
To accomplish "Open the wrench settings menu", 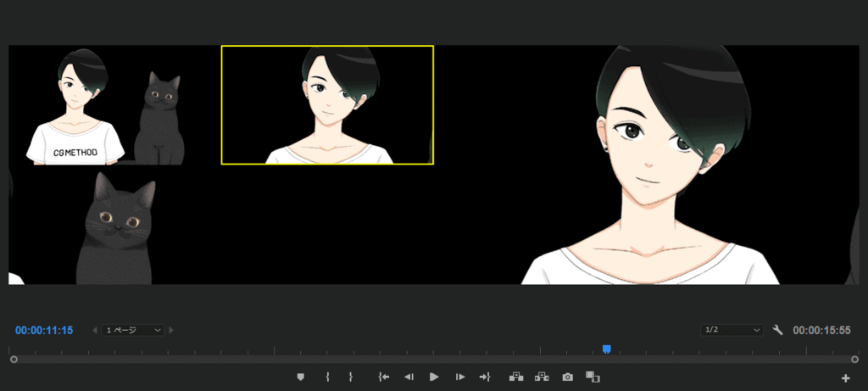I will [x=778, y=330].
